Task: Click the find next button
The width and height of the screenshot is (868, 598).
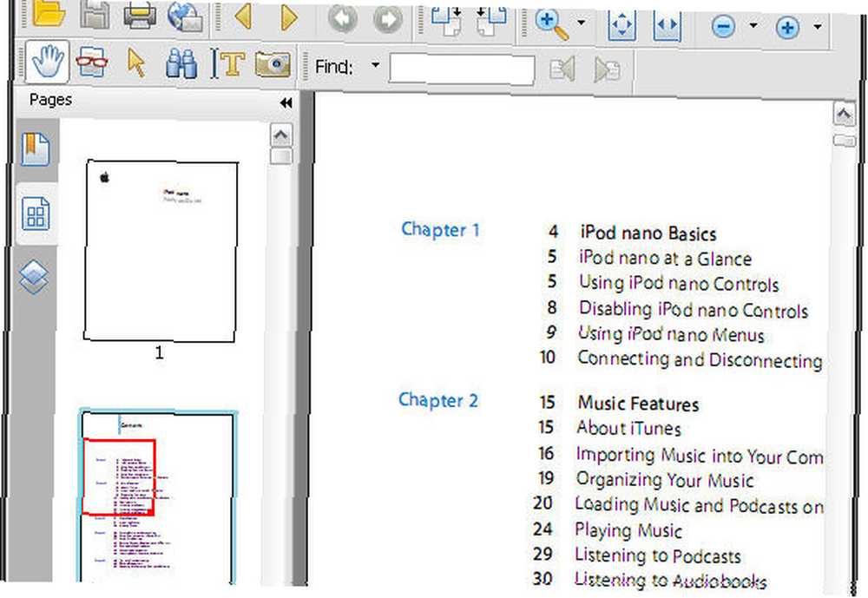Action: (608, 70)
